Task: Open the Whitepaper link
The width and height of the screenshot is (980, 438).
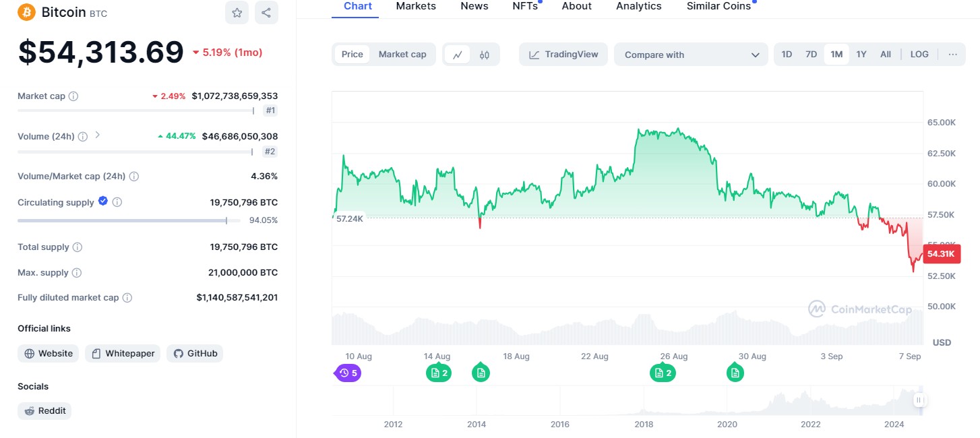Action: (123, 353)
